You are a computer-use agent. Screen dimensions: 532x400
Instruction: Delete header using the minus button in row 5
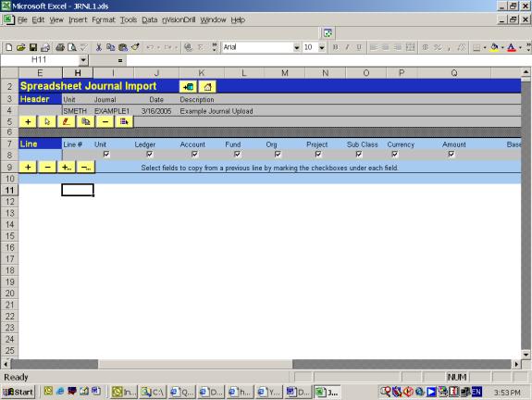(x=105, y=121)
